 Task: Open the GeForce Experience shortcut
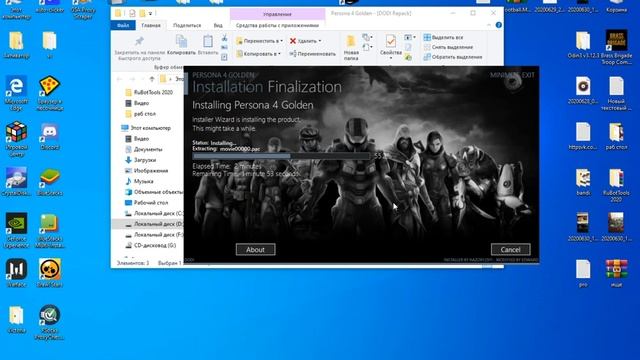click(16, 230)
